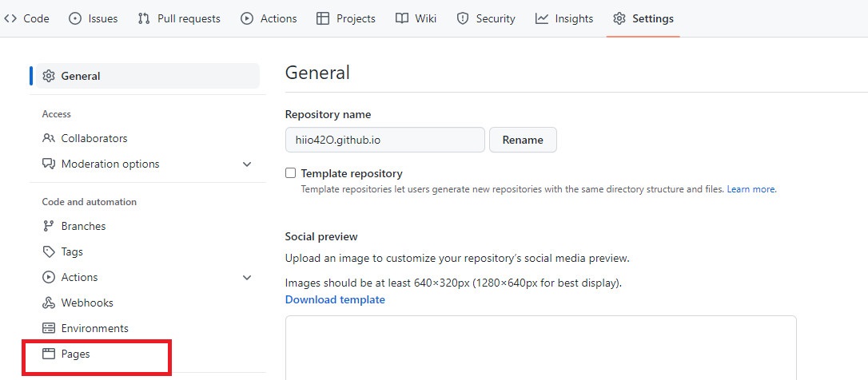Click the Download template link

[335, 300]
